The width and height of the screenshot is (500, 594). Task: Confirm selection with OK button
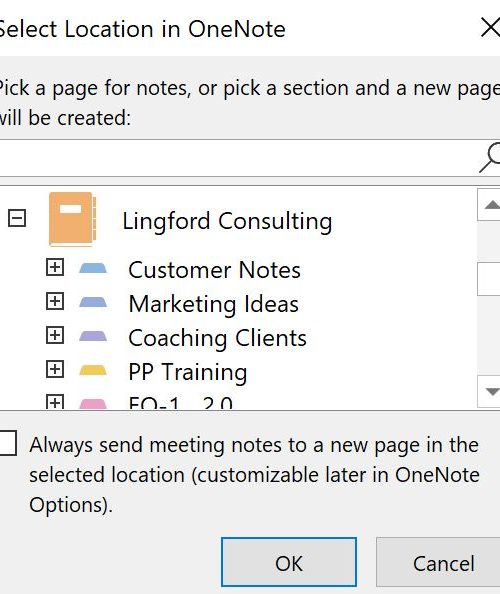[289, 562]
